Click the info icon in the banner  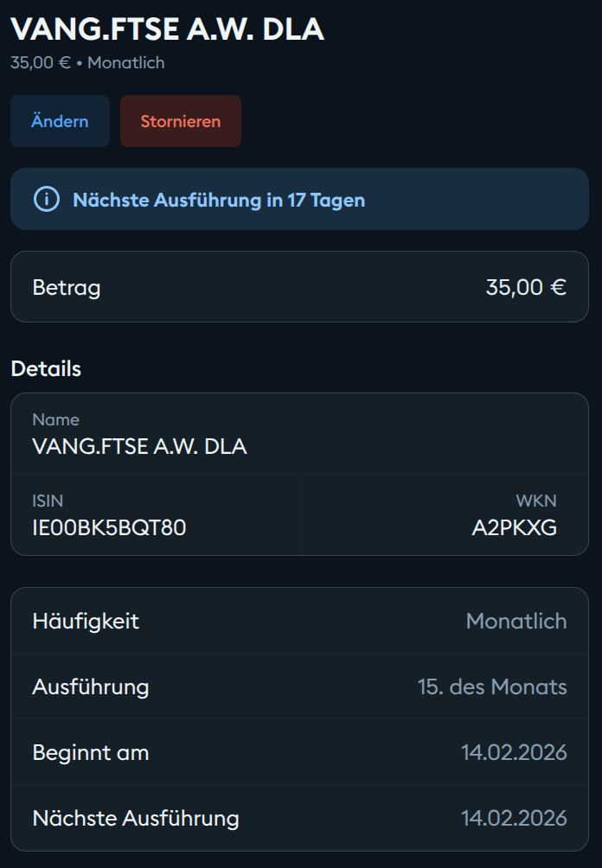(x=46, y=200)
